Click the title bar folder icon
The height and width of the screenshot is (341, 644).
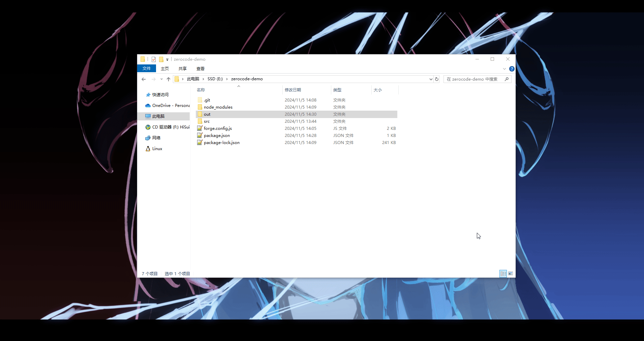(143, 59)
